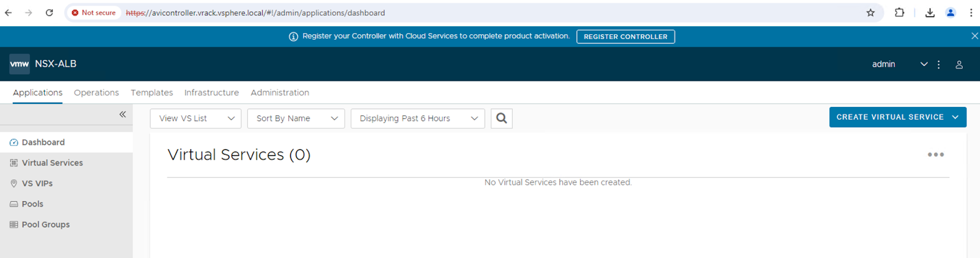Image resolution: width=980 pixels, height=258 pixels.
Task: Expand the admin tenant dropdown
Action: pyautogui.click(x=924, y=64)
